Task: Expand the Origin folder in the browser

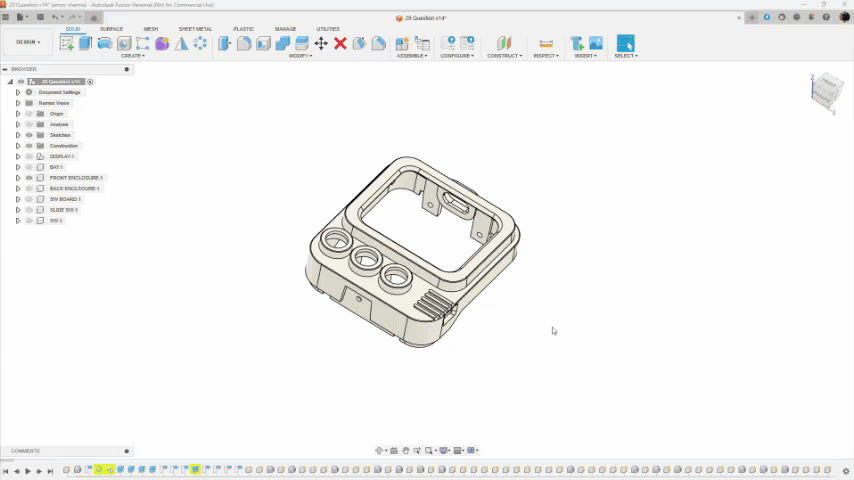Action: 18,114
